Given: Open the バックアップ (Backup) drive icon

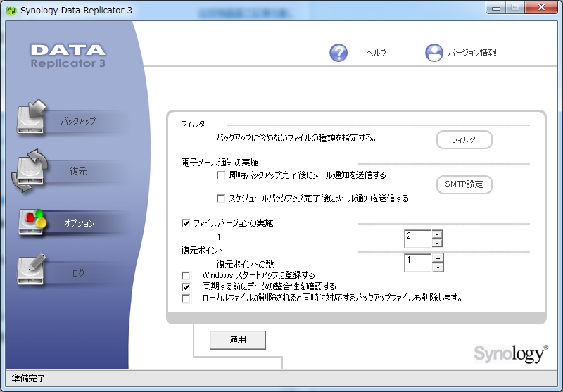Looking at the screenshot, I should click(x=31, y=117).
